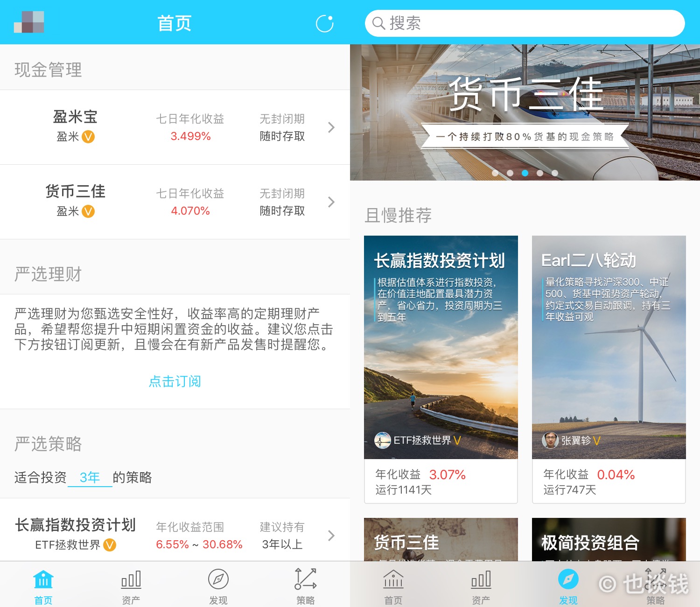This screenshot has width=700, height=607.
Task: Select the last carousel dot on banner
Action: 555,173
